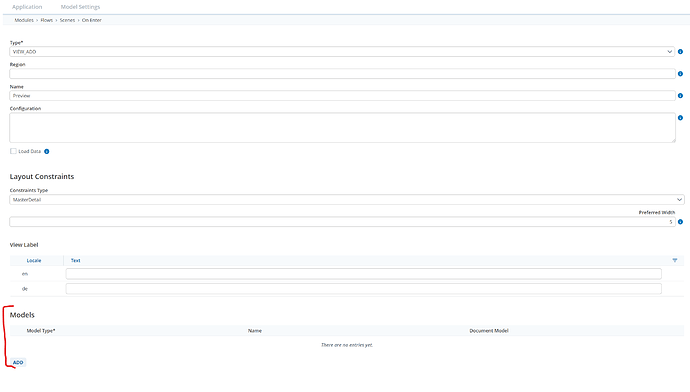Image resolution: width=690 pixels, height=392 pixels.
Task: Click the Document Model column header
Action: point(489,330)
